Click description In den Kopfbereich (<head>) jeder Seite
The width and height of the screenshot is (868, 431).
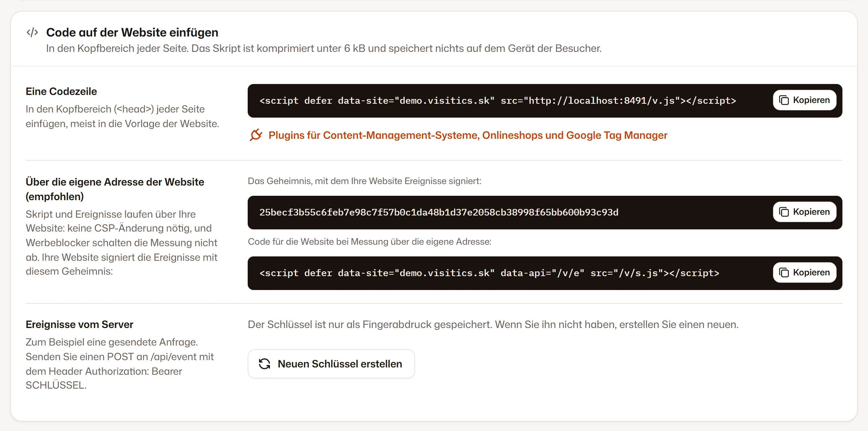point(122,116)
